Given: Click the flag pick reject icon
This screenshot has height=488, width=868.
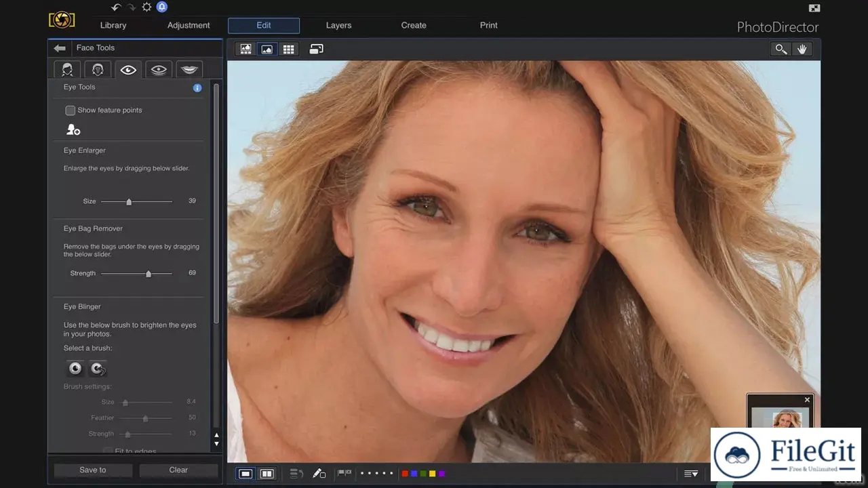Looking at the screenshot, I should tap(344, 473).
